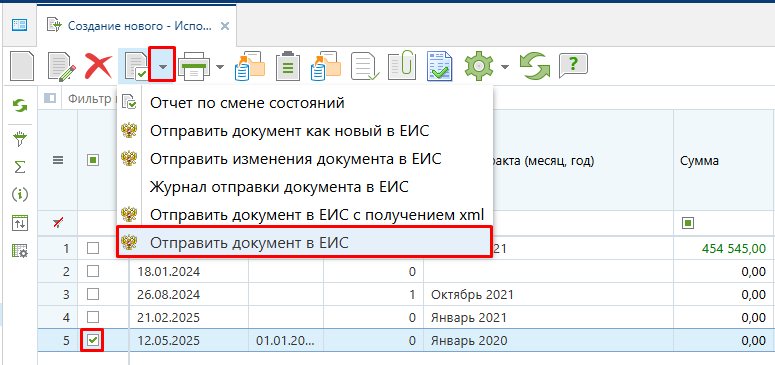Select the date cell '12.05.2025'
The width and height of the screenshot is (775, 365).
pos(189,340)
